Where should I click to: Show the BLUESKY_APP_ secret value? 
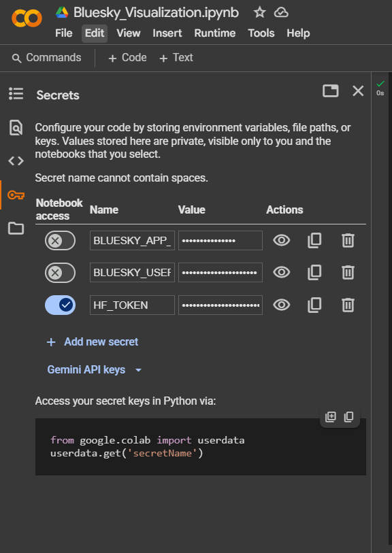(282, 241)
